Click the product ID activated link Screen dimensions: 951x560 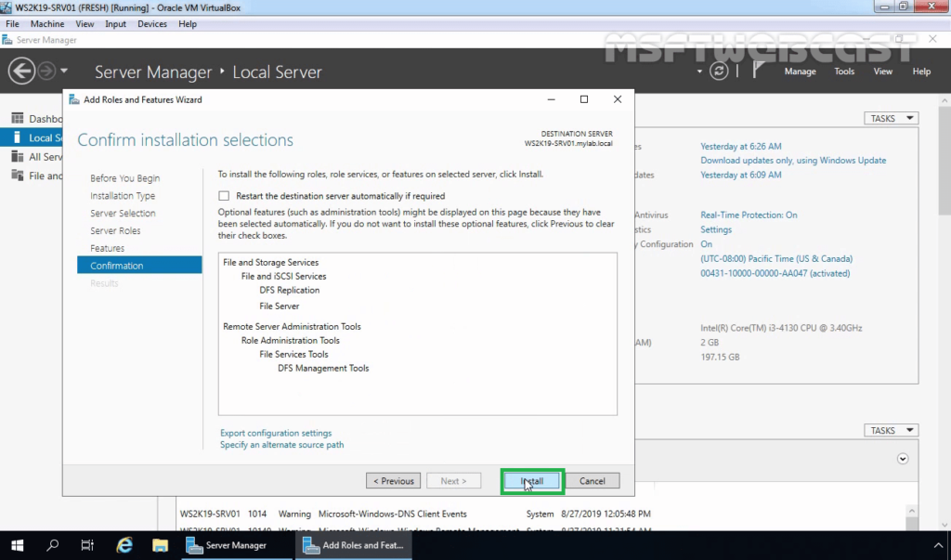pyautogui.click(x=775, y=273)
